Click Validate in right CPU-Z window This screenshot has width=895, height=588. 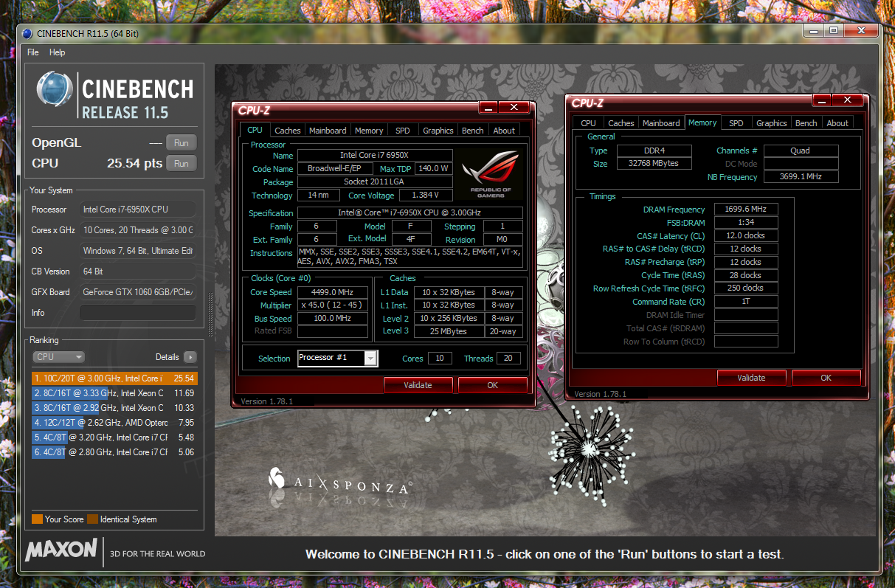point(751,378)
